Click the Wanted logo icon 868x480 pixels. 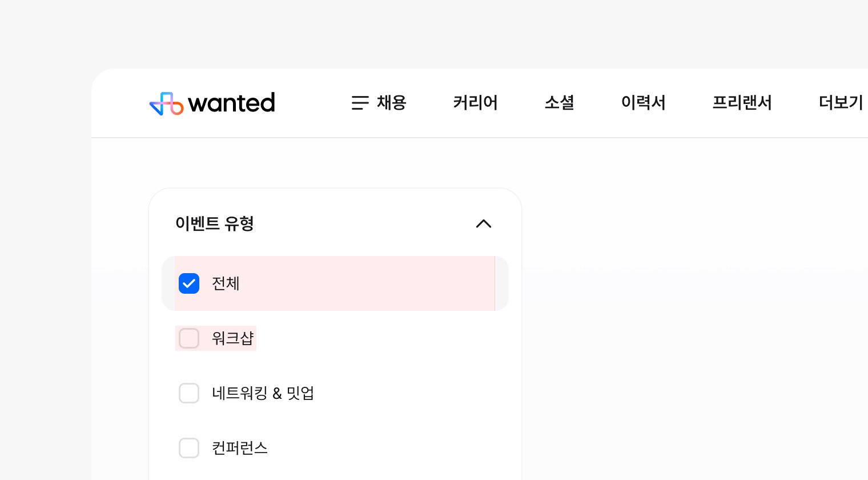(x=166, y=103)
